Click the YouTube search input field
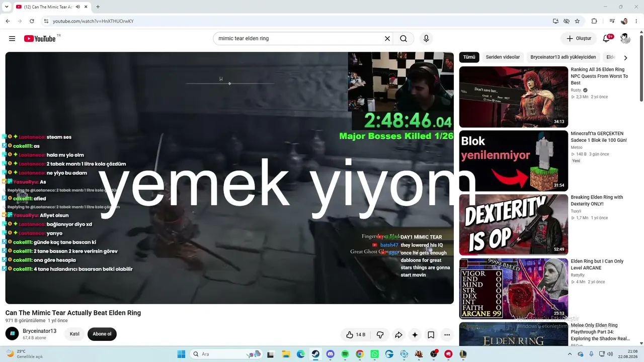 click(299, 39)
